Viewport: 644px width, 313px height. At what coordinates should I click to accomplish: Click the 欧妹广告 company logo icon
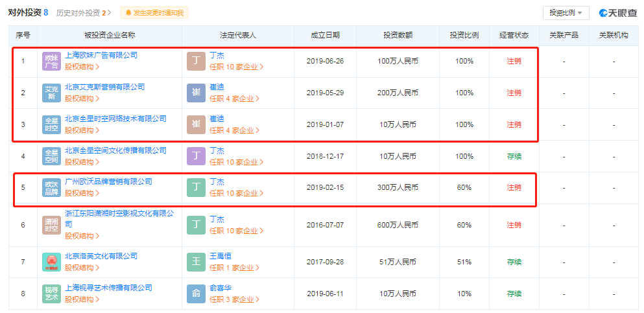tap(51, 61)
